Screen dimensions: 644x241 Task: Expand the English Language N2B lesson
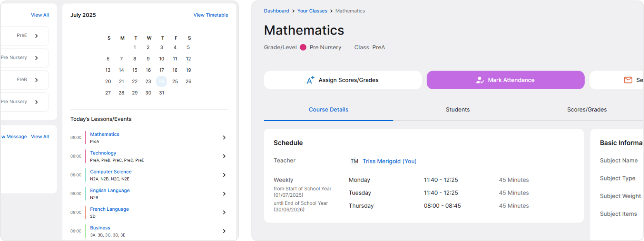tap(224, 194)
